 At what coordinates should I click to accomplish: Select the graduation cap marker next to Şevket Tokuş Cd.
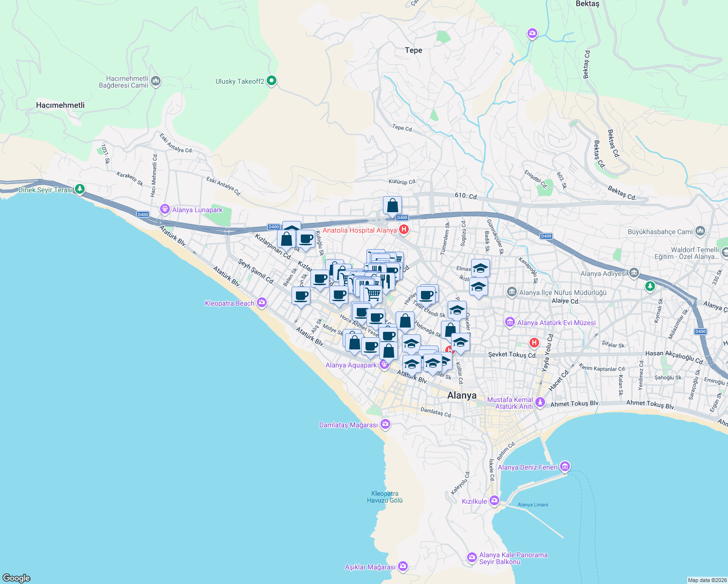(460, 343)
